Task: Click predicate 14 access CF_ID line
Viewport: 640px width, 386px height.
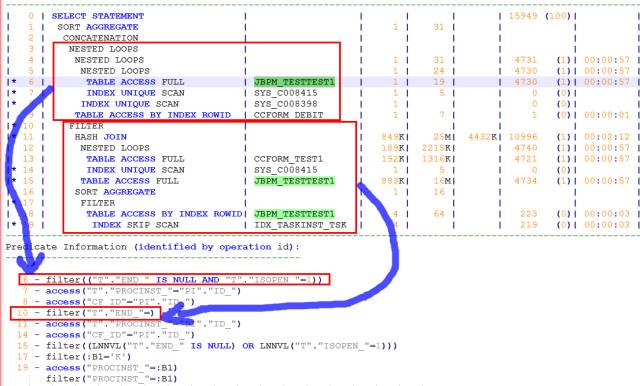Action: point(105,335)
